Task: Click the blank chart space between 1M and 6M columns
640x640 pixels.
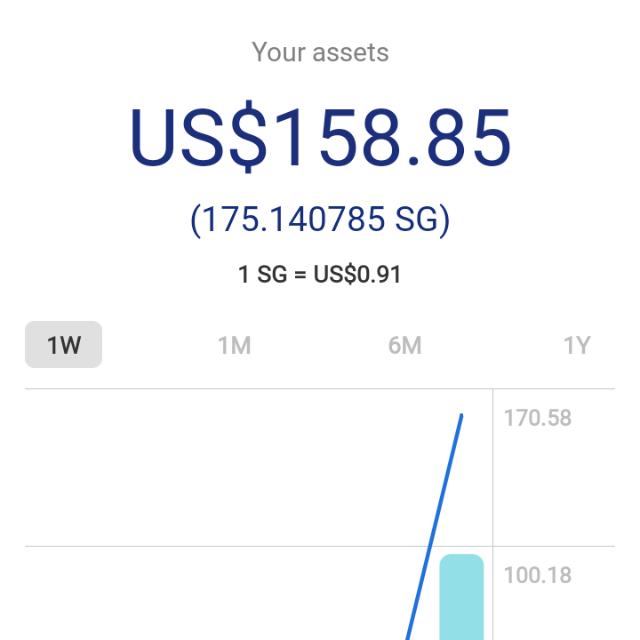Action: 320,470
